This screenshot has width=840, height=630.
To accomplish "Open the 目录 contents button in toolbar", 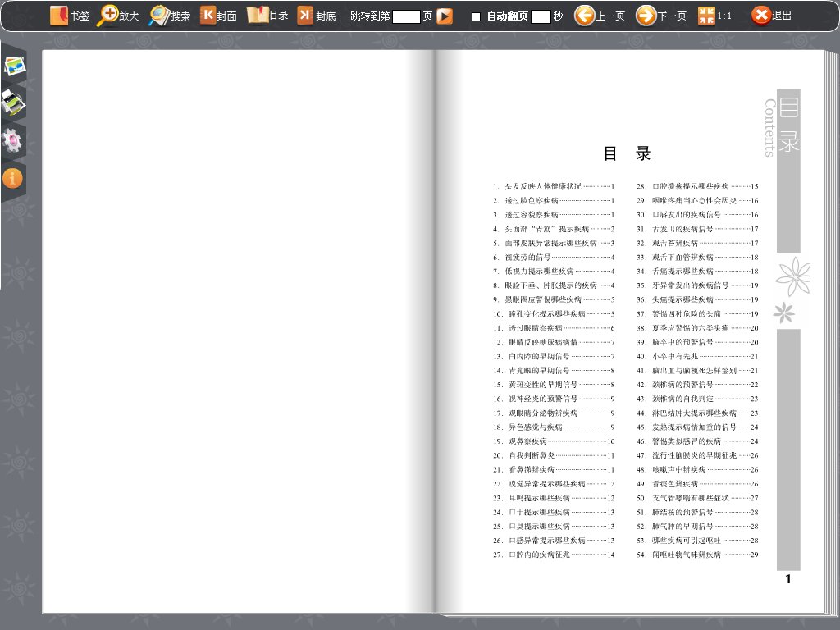I will 268,16.
